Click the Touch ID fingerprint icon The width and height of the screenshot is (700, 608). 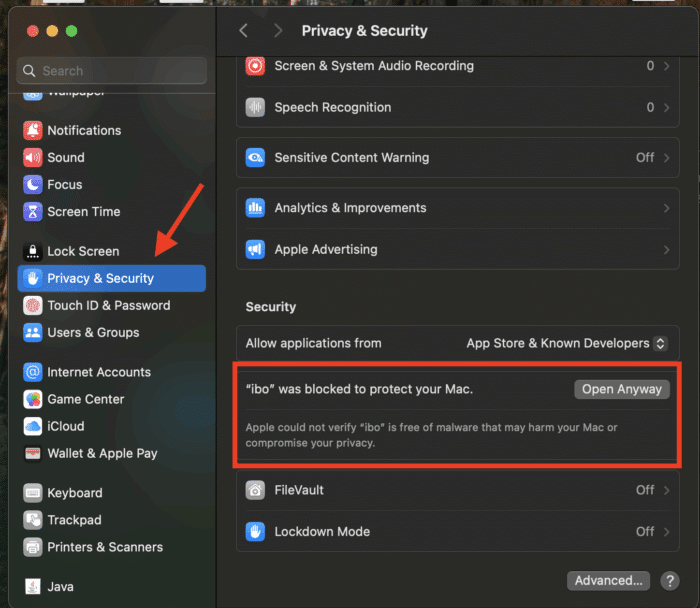(33, 305)
